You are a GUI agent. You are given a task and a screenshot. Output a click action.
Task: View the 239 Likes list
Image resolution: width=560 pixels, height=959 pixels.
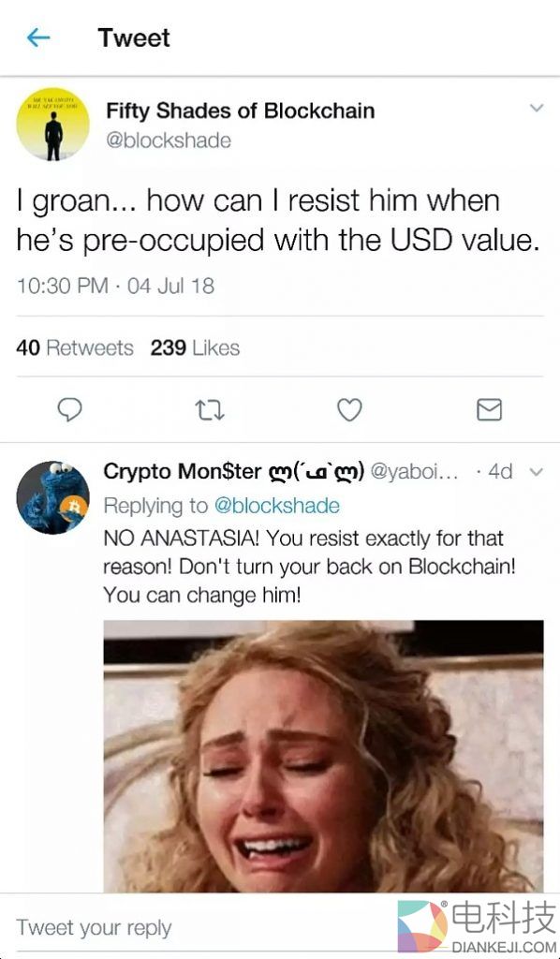point(195,348)
